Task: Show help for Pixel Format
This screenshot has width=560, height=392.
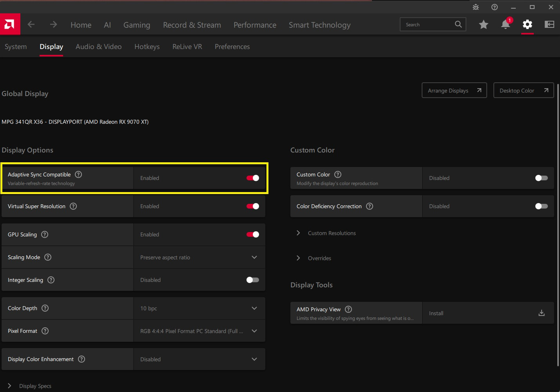Action: coord(45,331)
